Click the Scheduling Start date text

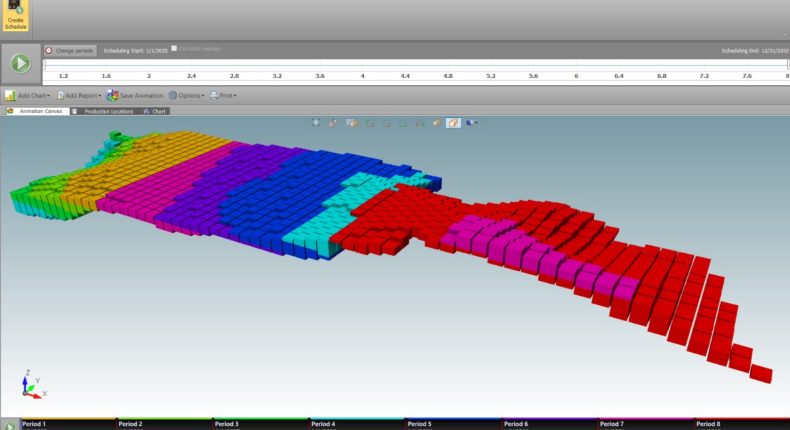pyautogui.click(x=136, y=51)
